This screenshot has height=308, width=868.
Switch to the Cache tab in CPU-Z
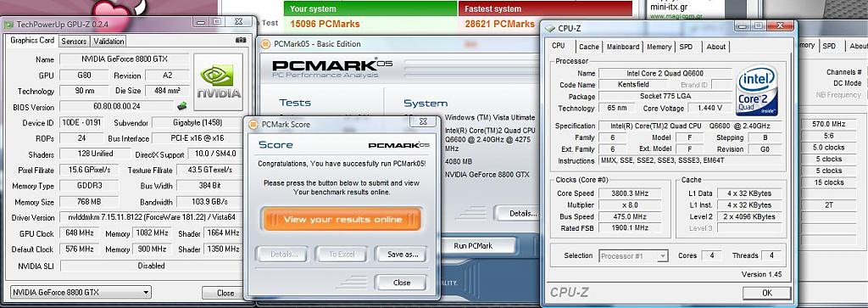[589, 47]
